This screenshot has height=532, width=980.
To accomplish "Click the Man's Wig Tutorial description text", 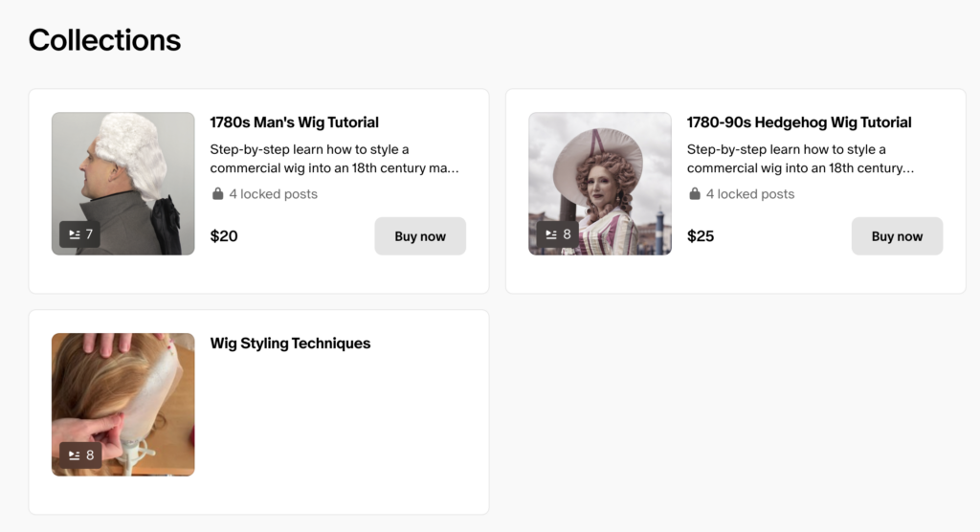I will tap(334, 159).
